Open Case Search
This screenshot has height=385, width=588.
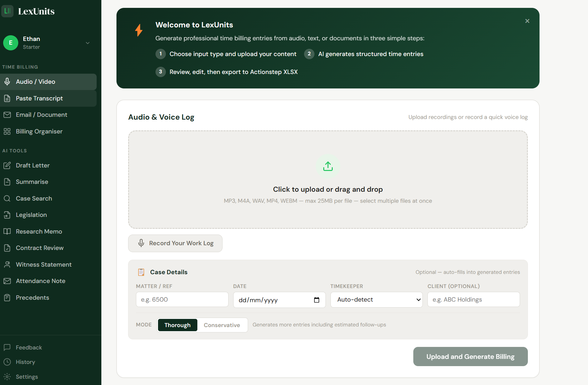48,198
